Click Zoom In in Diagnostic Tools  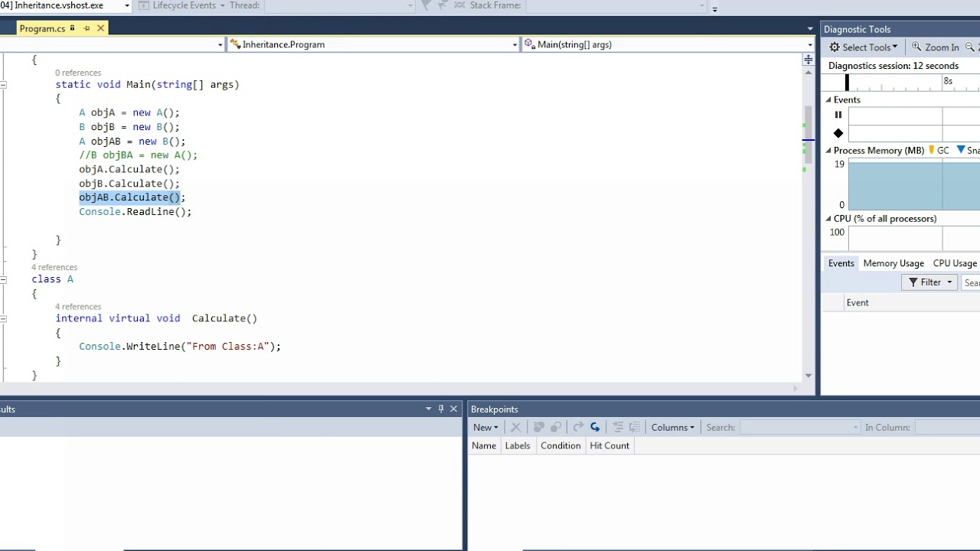935,47
